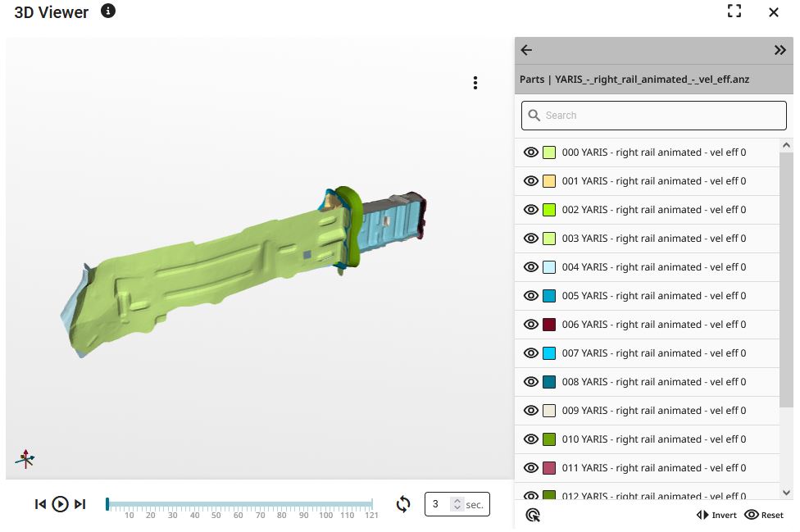800x532 pixels.
Task: Hide part 000 YARIS using eye icon
Action: point(530,152)
